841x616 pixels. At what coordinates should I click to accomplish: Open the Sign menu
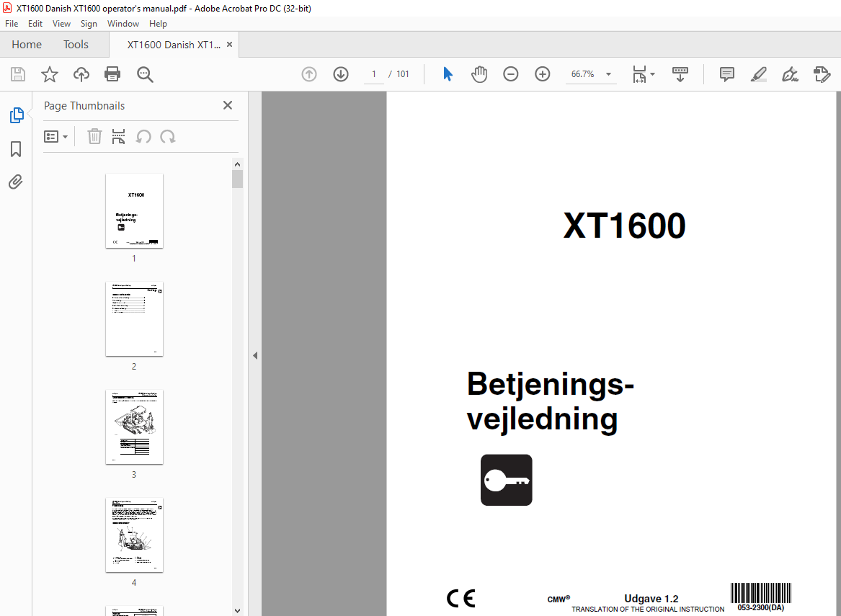tap(89, 24)
